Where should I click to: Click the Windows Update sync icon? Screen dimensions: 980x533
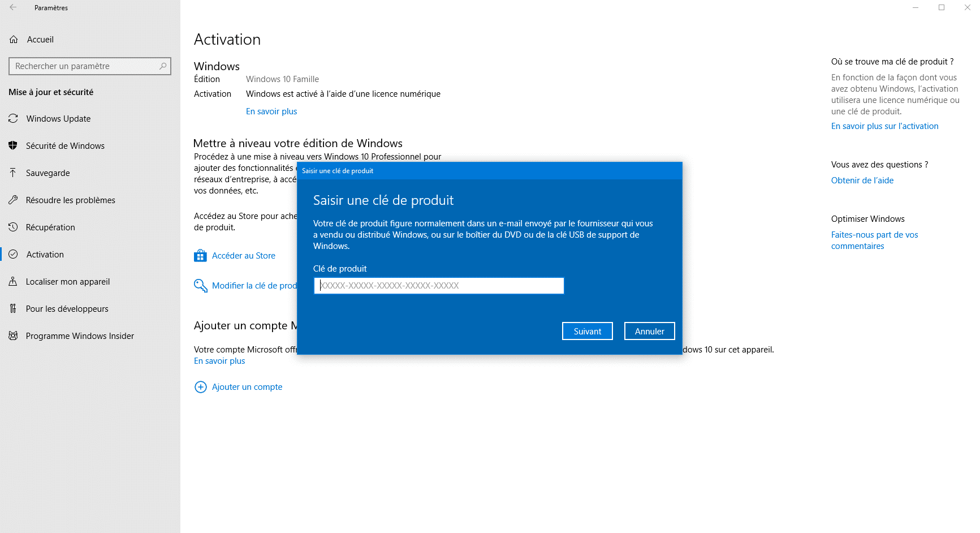coord(13,119)
